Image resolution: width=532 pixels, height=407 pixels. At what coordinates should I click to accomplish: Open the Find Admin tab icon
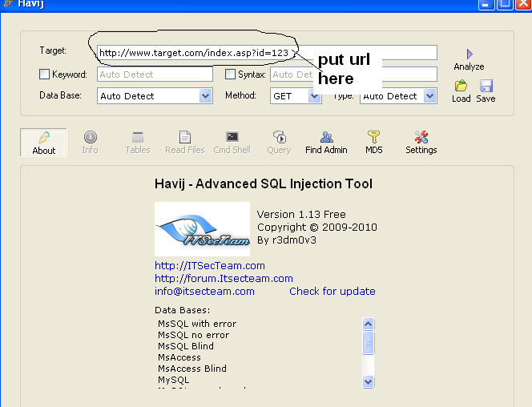click(326, 137)
